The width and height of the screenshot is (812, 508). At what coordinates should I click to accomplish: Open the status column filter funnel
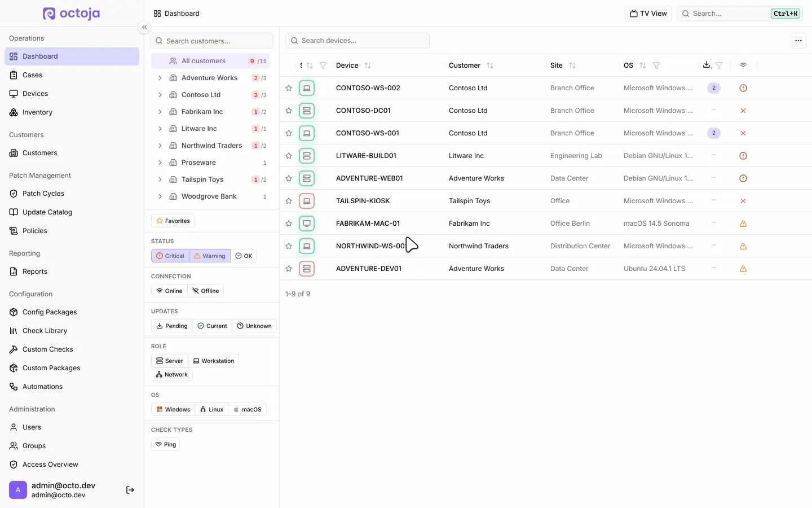(323, 65)
